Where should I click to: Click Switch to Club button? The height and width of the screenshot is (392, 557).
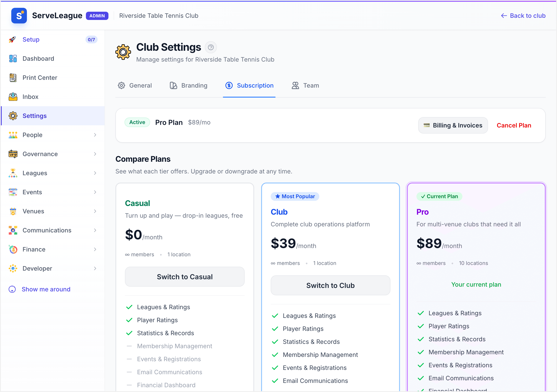(330, 286)
